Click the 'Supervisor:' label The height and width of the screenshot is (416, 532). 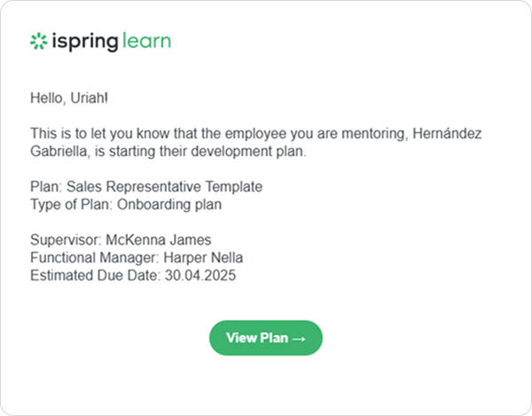[66, 239]
